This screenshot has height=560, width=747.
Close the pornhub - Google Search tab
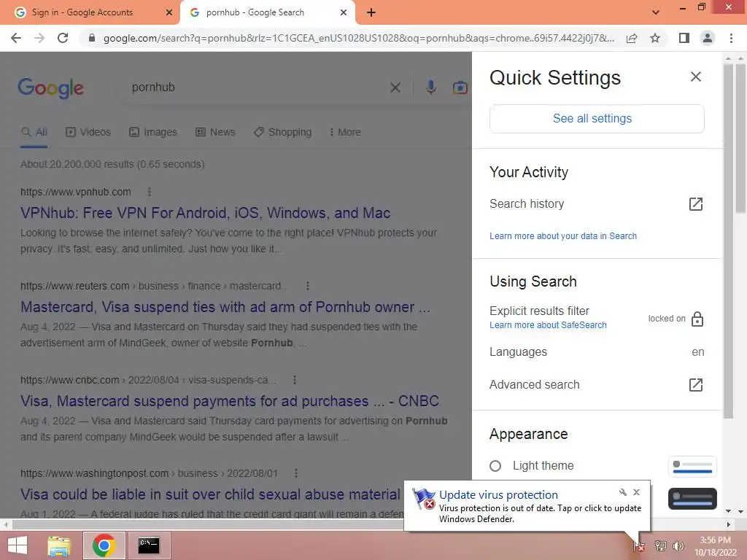pos(344,12)
